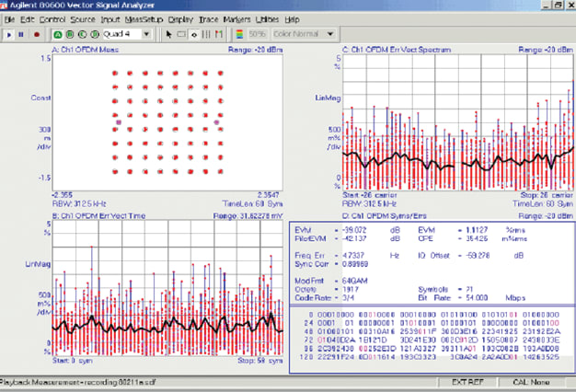576x392 pixels.
Task: Click the right purple pilot constellation point
Action: coord(217,122)
